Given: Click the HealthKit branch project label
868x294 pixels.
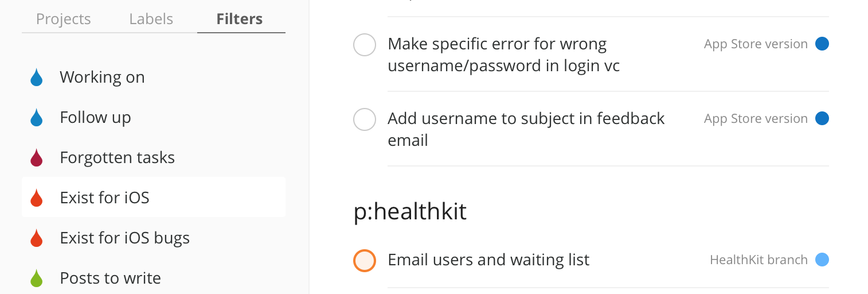Looking at the screenshot, I should point(758,260).
